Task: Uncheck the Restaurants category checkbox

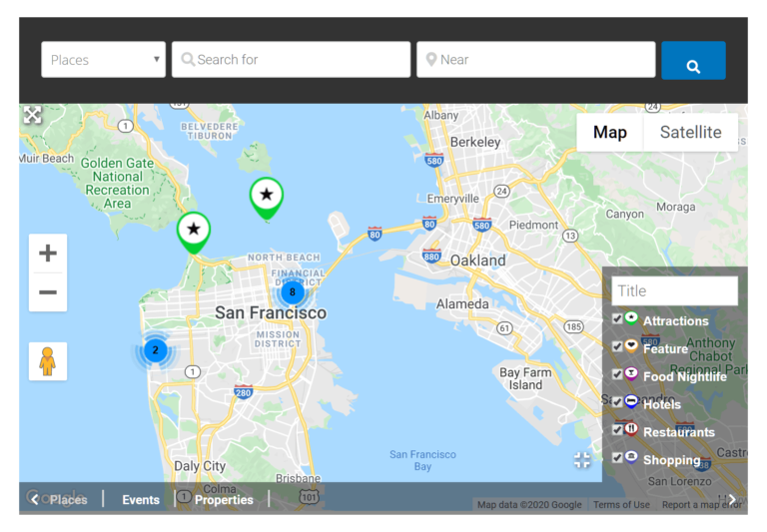Action: 617,430
